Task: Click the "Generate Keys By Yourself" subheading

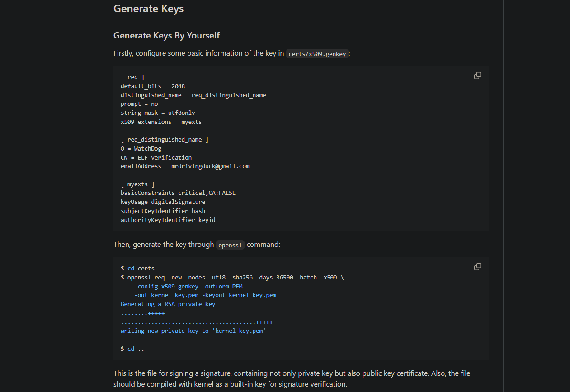Action: click(x=166, y=35)
